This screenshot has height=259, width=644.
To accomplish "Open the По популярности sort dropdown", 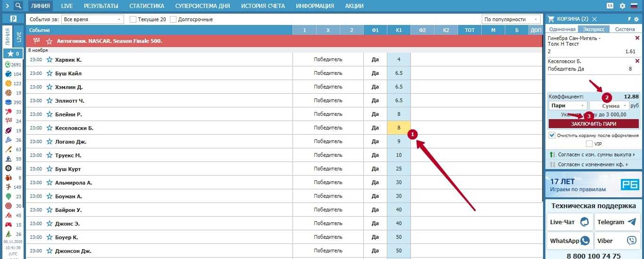I will click(511, 19).
